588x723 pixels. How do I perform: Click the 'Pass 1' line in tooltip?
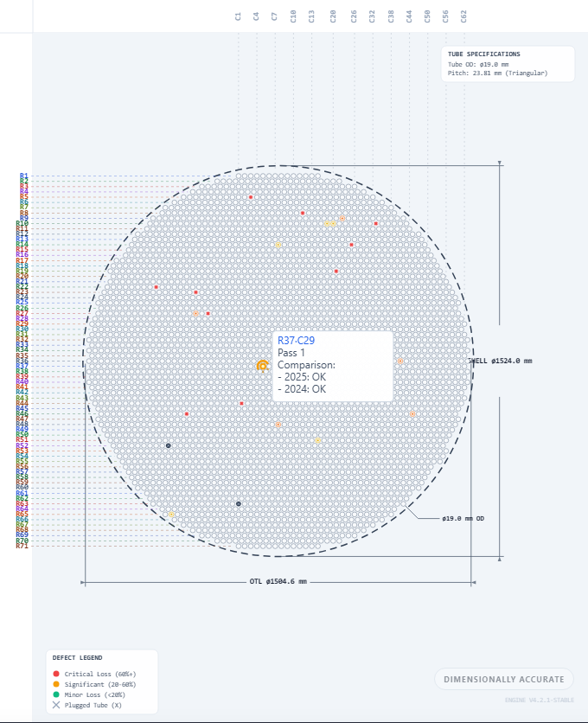click(291, 353)
